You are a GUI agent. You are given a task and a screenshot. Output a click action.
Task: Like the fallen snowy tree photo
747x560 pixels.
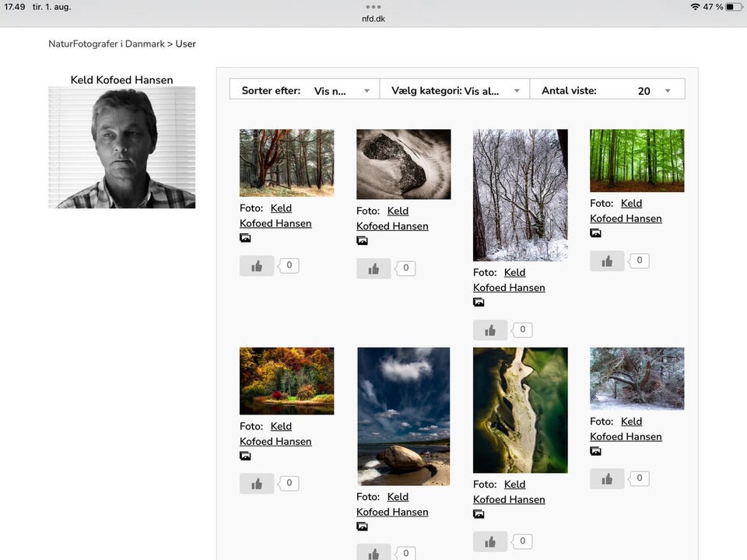pos(607,479)
